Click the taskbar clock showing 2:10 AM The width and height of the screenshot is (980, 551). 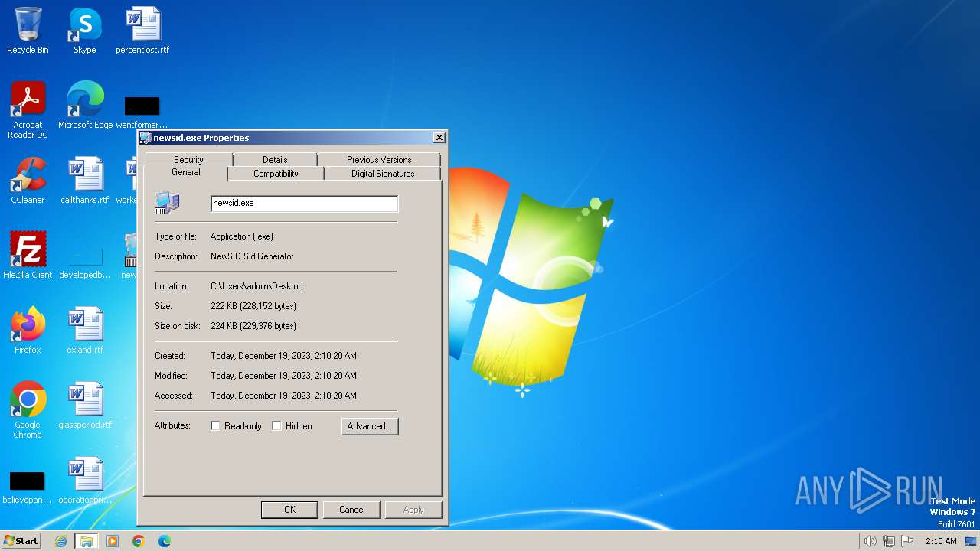click(941, 541)
